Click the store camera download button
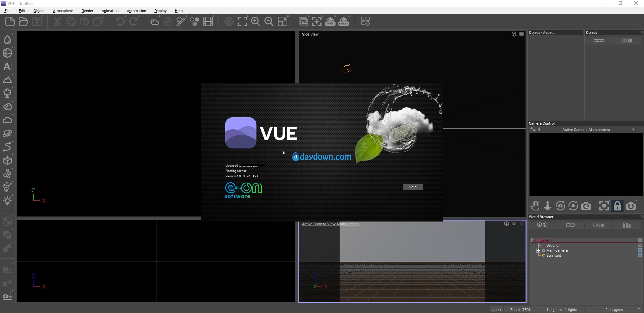 tap(631, 206)
